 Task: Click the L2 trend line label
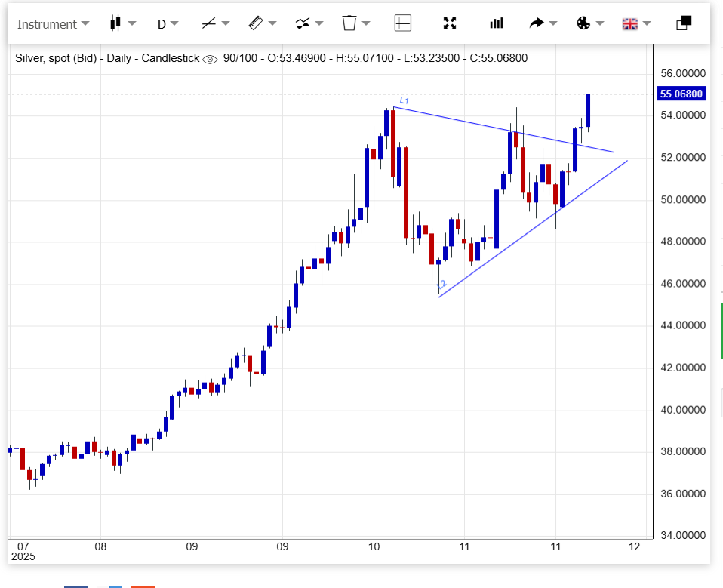441,285
